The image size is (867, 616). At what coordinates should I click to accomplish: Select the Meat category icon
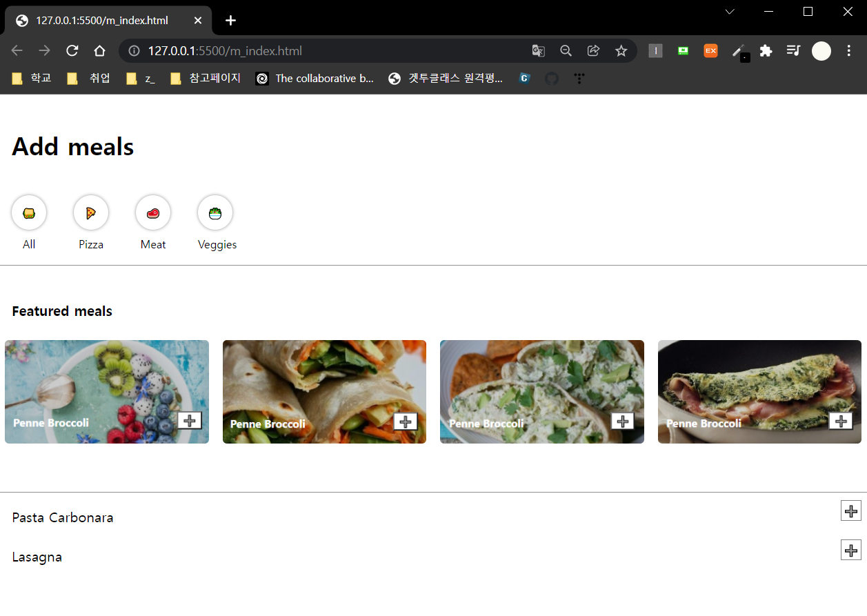pos(153,212)
